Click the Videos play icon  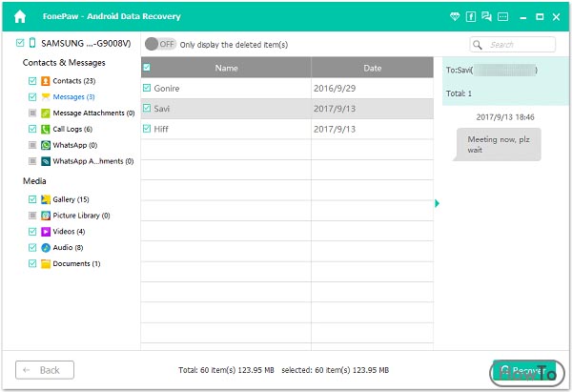(45, 232)
